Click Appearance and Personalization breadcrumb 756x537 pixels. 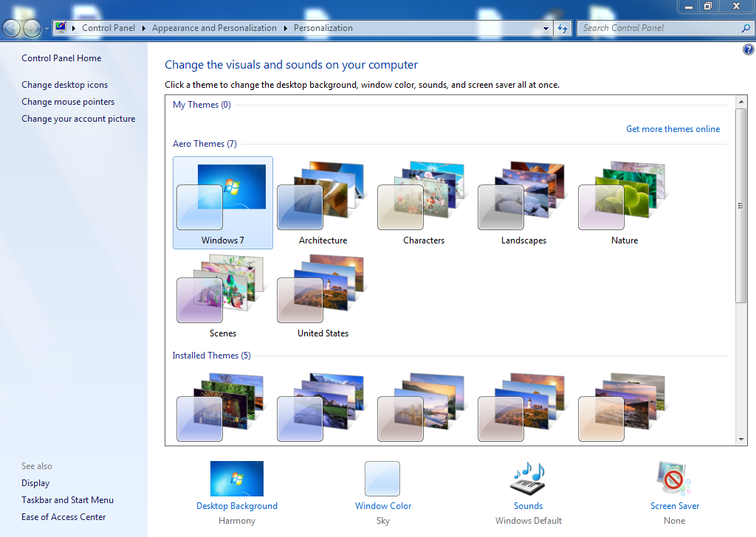point(214,28)
